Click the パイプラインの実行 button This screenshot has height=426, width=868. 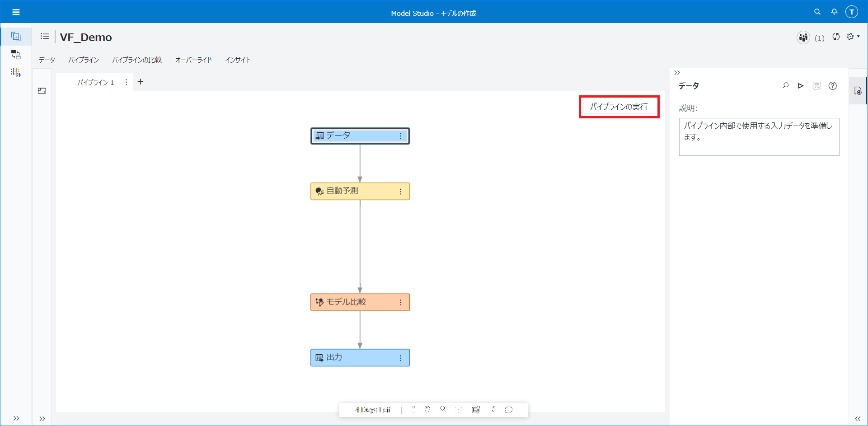point(619,107)
